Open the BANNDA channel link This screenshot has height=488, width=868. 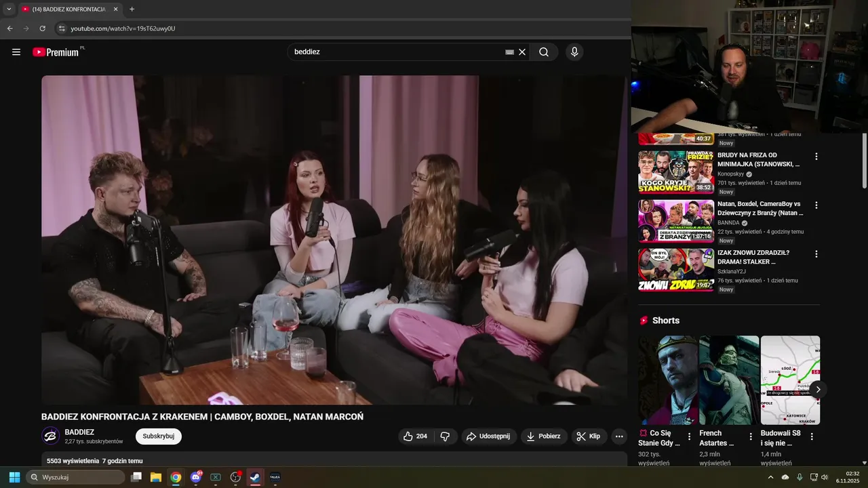(728, 222)
